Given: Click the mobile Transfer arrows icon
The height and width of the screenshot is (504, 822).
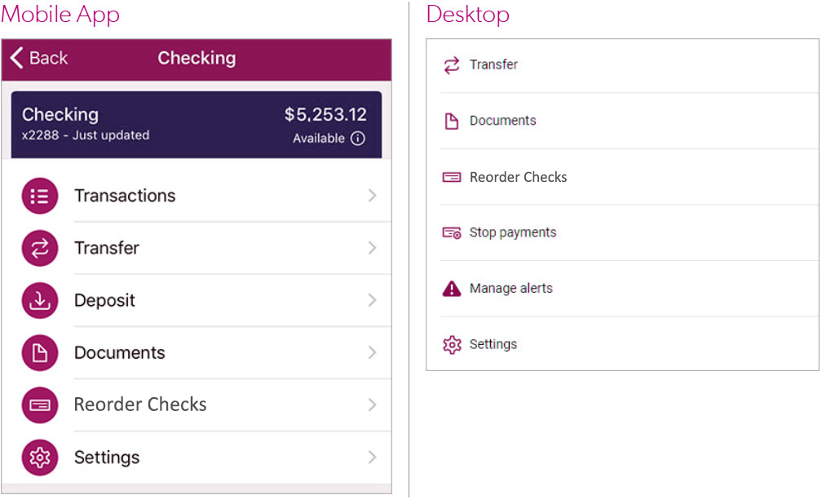Looking at the screenshot, I should (x=40, y=248).
